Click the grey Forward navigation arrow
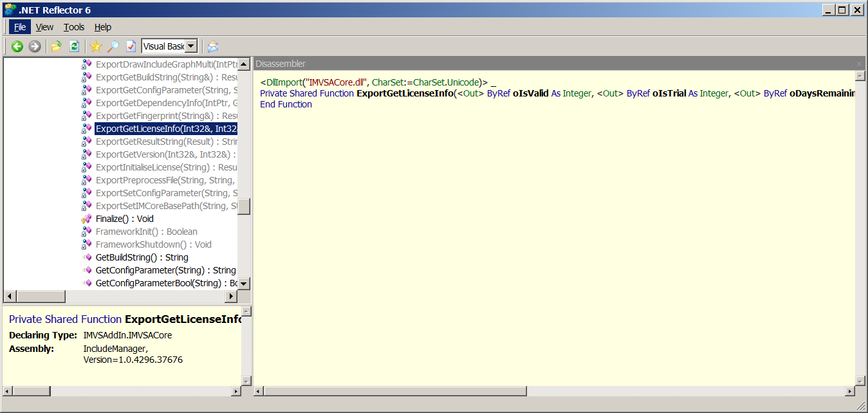 (x=35, y=46)
